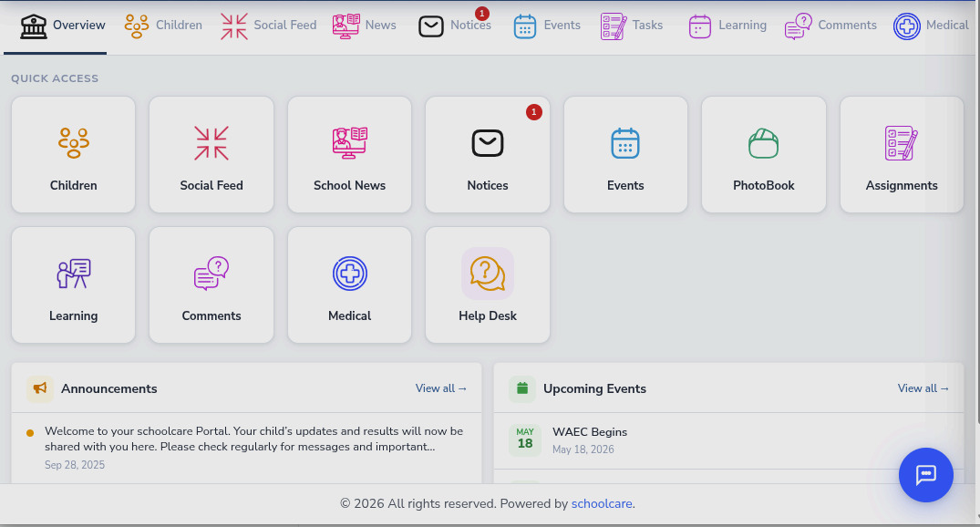Open the School News card icon
Screen dimensions: 980x527
[x=349, y=143]
